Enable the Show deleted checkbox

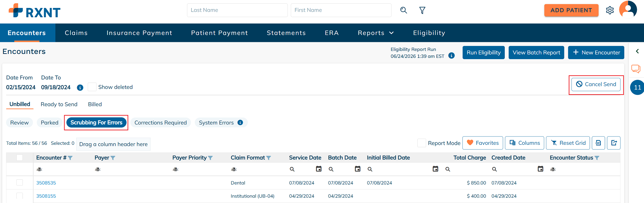(x=92, y=87)
